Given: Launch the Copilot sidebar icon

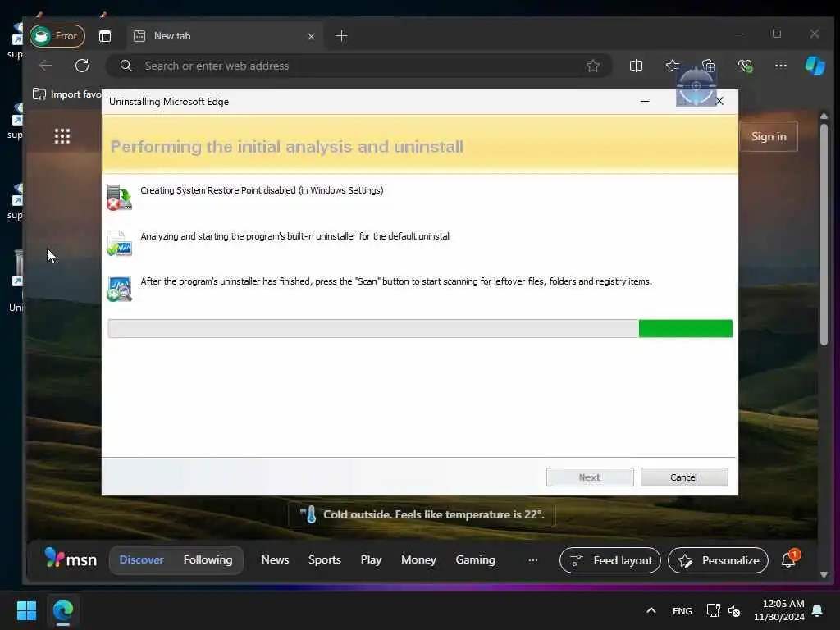Looking at the screenshot, I should 815,66.
